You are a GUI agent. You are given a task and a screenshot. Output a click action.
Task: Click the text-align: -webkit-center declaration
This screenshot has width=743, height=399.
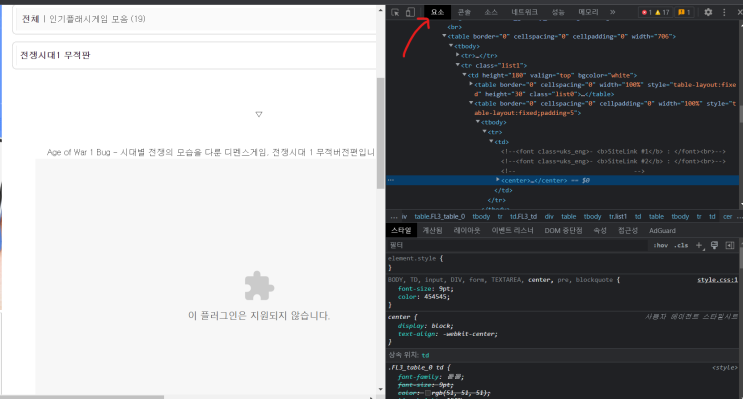[448, 334]
